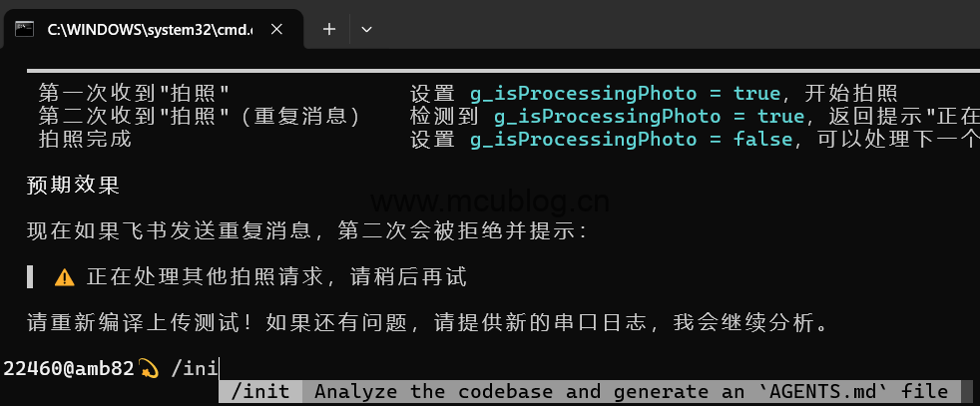Click the yellow warning triangle icon
980x406 pixels.
point(65,277)
